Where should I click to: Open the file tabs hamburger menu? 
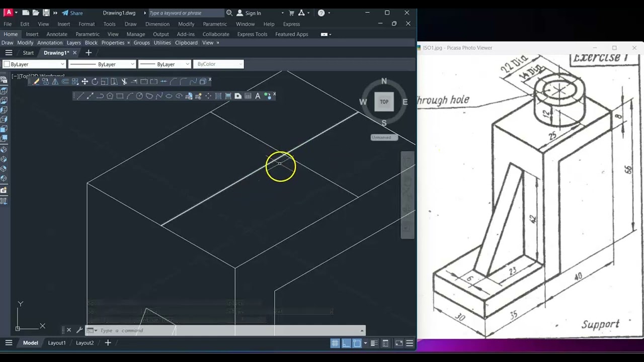click(x=9, y=53)
